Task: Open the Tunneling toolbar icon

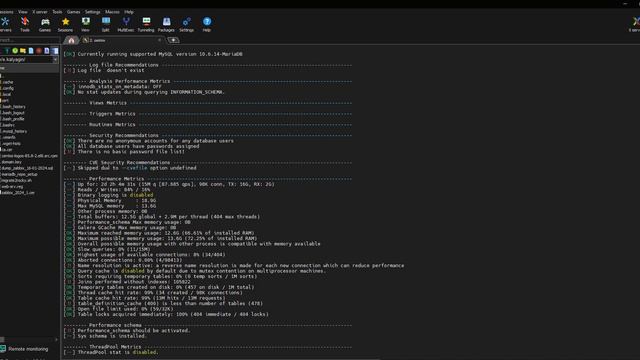Action: tap(146, 24)
